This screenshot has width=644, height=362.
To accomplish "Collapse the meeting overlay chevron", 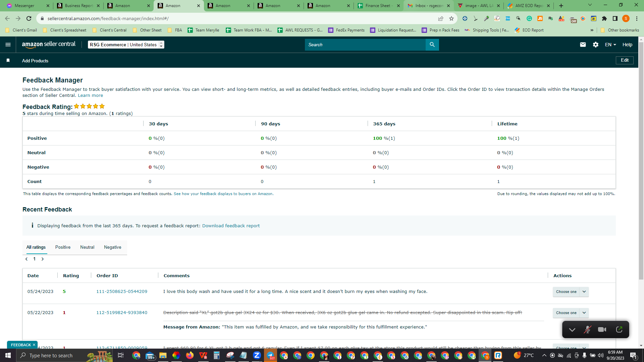I will (572, 329).
